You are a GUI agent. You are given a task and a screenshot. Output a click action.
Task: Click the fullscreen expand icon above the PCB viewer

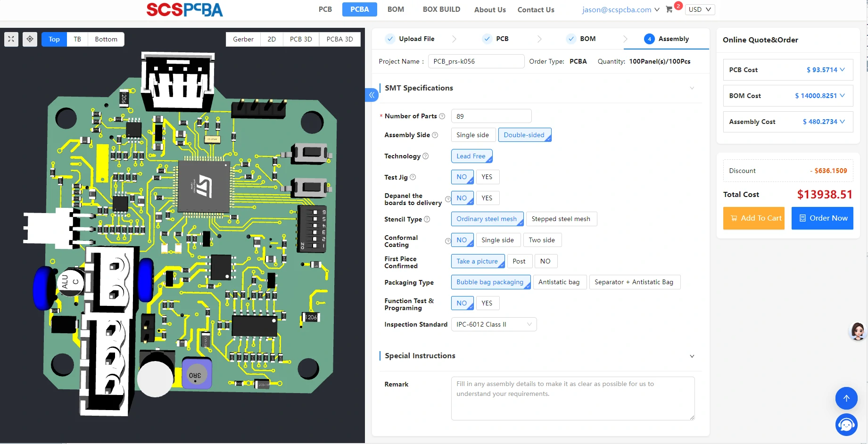11,39
